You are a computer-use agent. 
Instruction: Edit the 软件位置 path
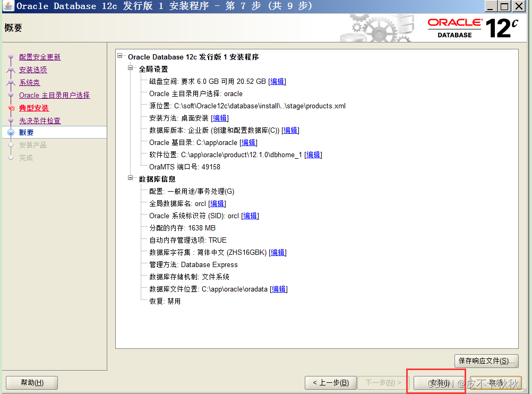coord(313,155)
